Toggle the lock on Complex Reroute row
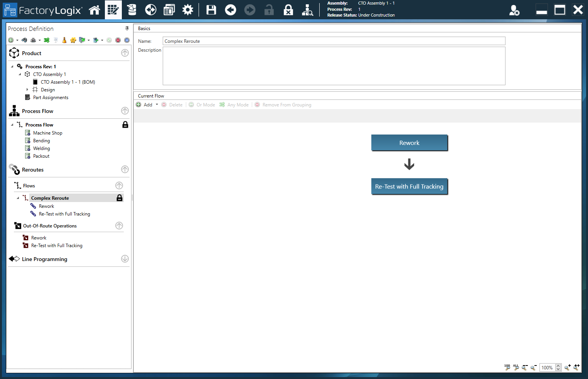Image resolution: width=588 pixels, height=379 pixels. pos(120,198)
